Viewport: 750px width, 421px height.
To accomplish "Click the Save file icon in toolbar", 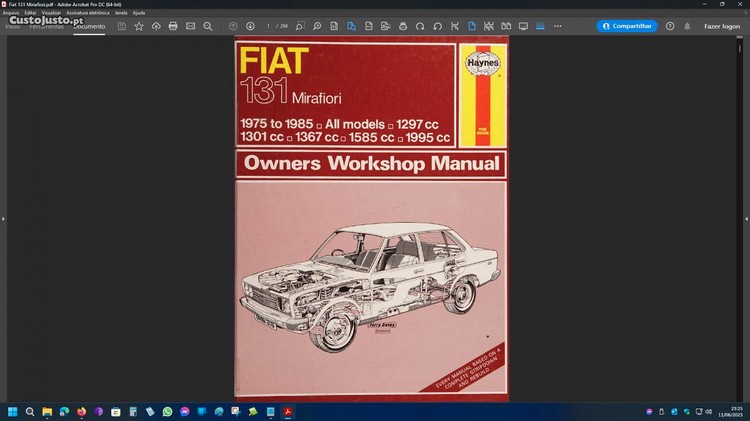I will pyautogui.click(x=122, y=26).
